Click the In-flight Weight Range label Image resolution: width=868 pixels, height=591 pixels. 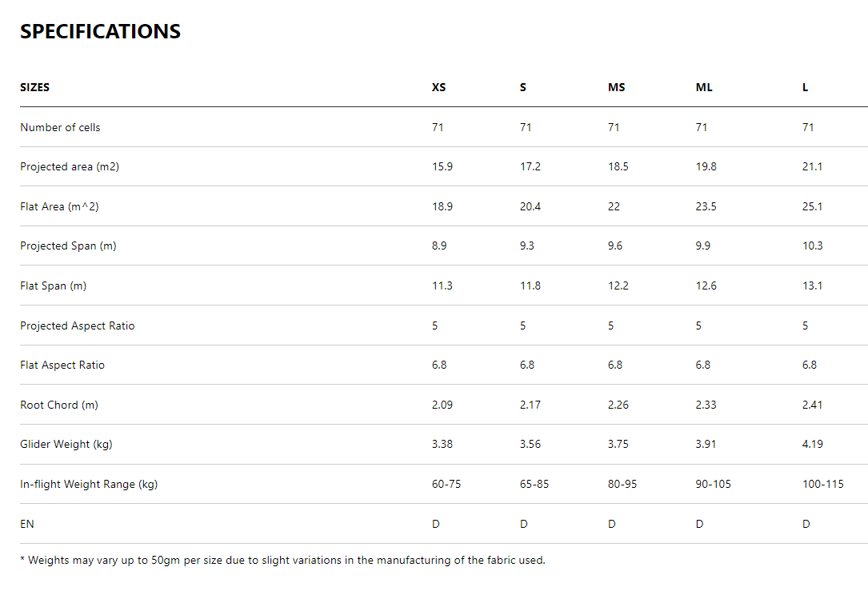pos(89,484)
